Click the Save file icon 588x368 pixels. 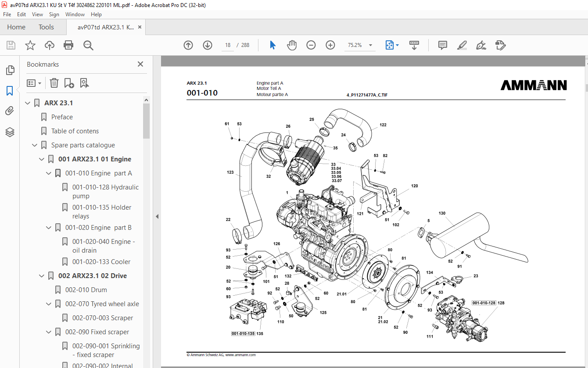pyautogui.click(x=11, y=45)
